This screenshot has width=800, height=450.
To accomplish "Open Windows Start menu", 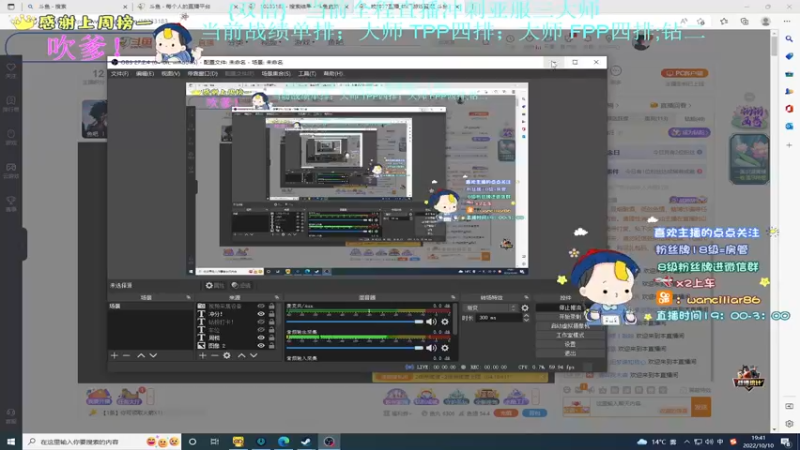I will pos(11,442).
